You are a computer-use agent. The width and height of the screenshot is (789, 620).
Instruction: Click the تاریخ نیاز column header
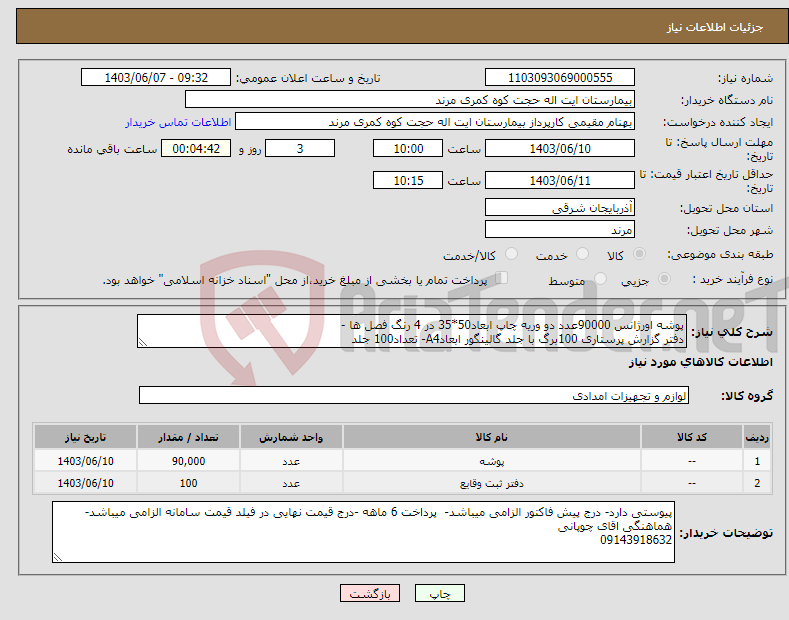click(x=86, y=437)
